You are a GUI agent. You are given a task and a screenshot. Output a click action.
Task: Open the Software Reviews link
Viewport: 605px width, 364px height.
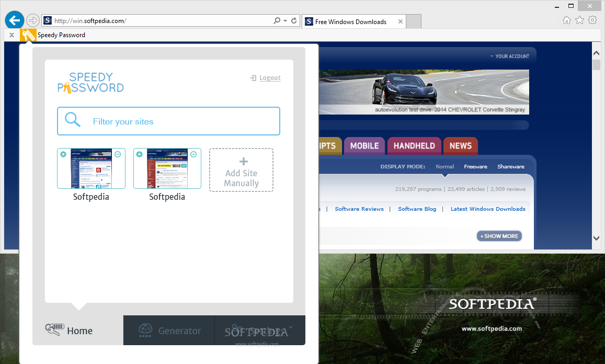coord(359,209)
